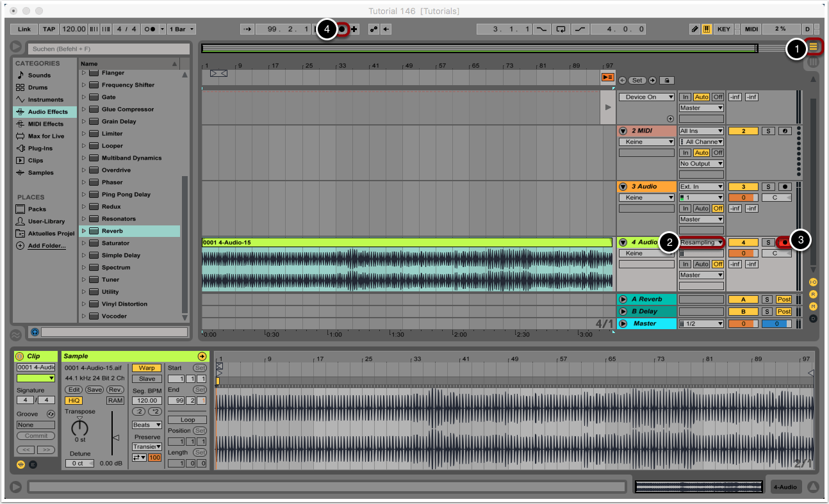Solo the 3 Audio track

tap(768, 186)
